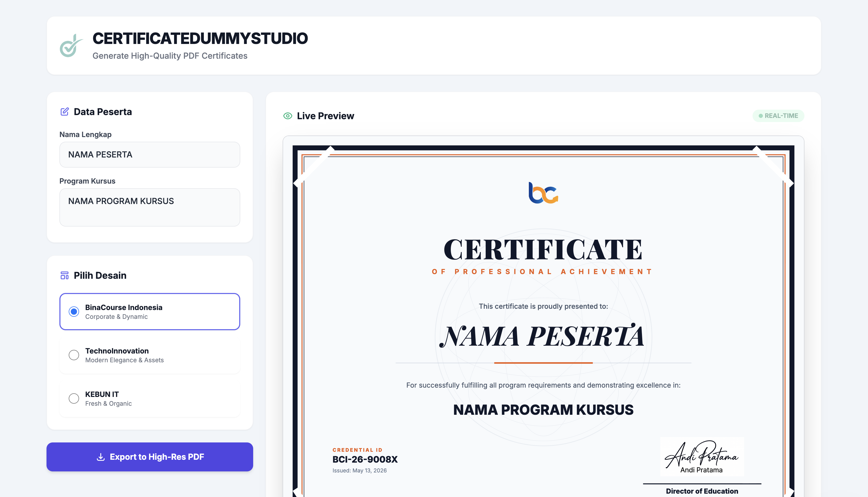
Task: Focus the Program Kursus text area
Action: click(x=150, y=207)
